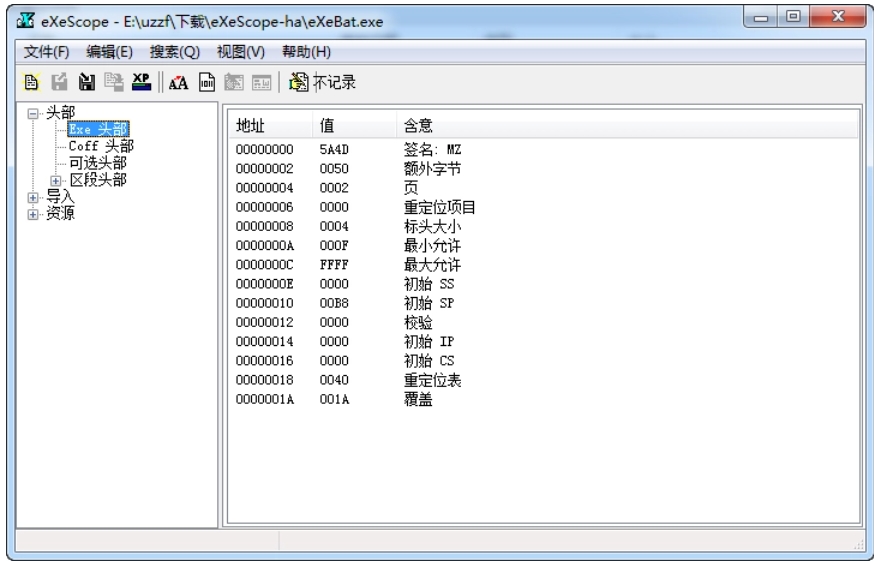874x561 pixels.
Task: Open the 文件(F) menu
Action: point(46,52)
